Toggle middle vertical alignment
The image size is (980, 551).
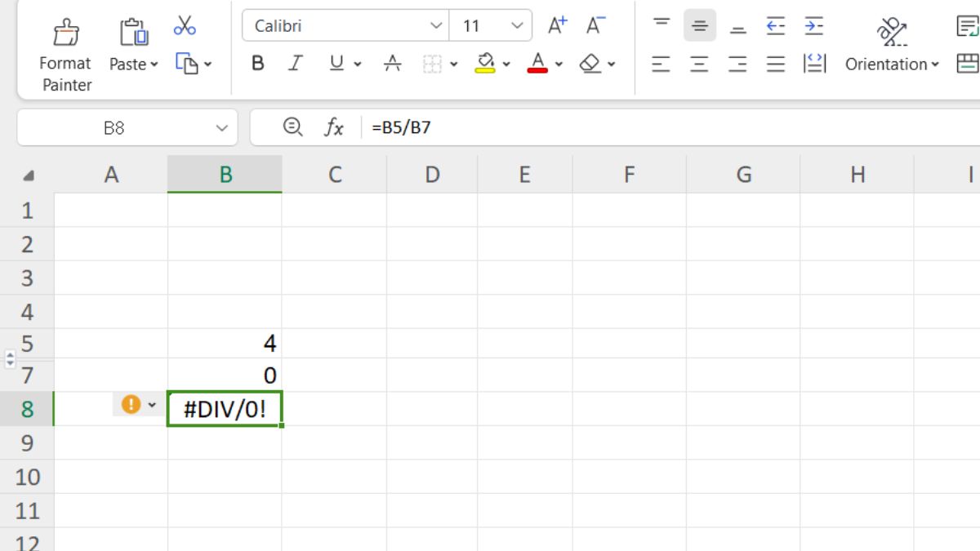coord(699,26)
